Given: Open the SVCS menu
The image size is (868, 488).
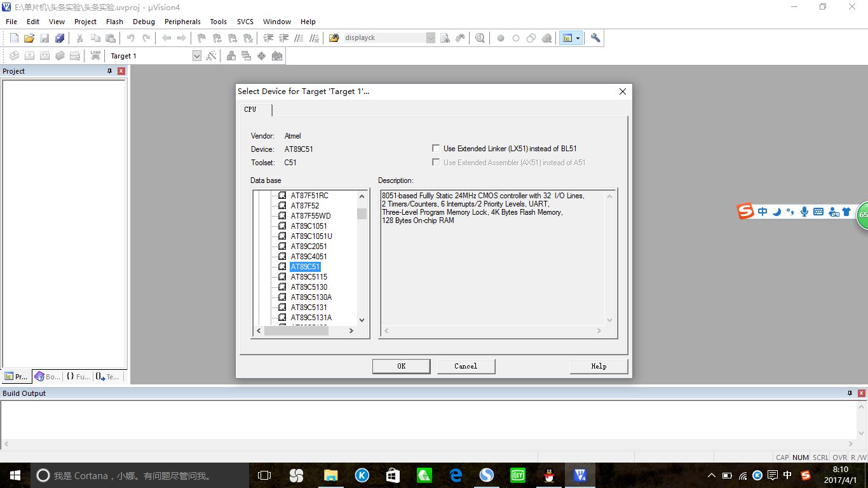Looking at the screenshot, I should coord(245,22).
